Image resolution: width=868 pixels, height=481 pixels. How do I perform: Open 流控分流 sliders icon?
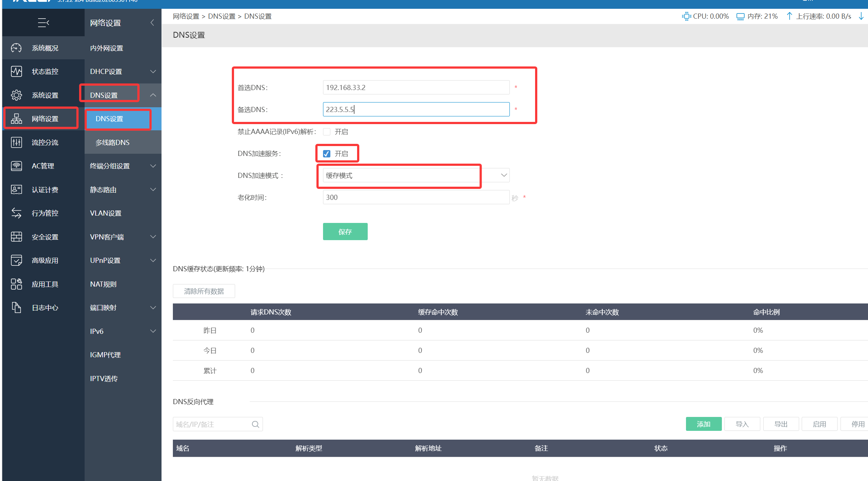coord(16,142)
